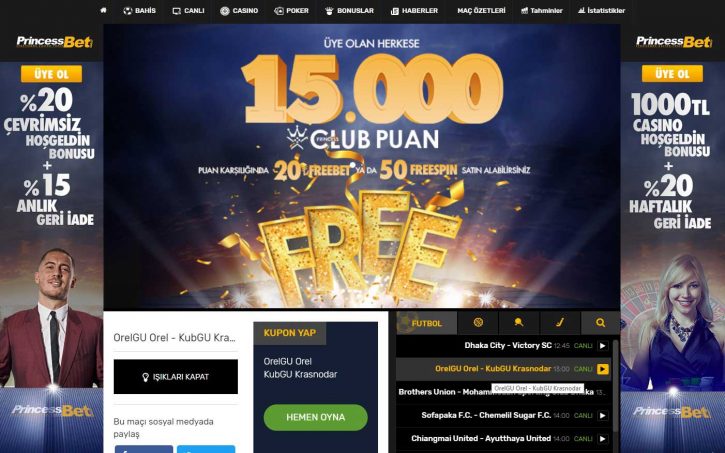725x453 pixels.
Task: Open the basketball sport tab icon
Action: [x=478, y=323]
